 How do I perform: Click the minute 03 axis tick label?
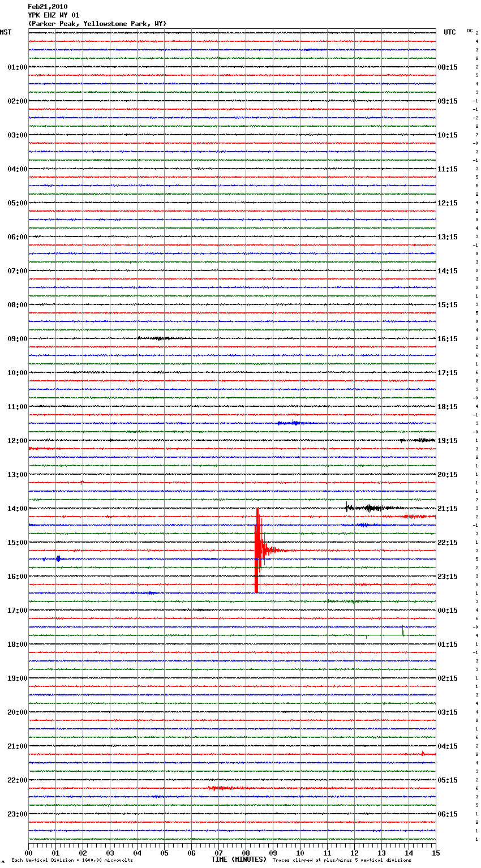110,853
